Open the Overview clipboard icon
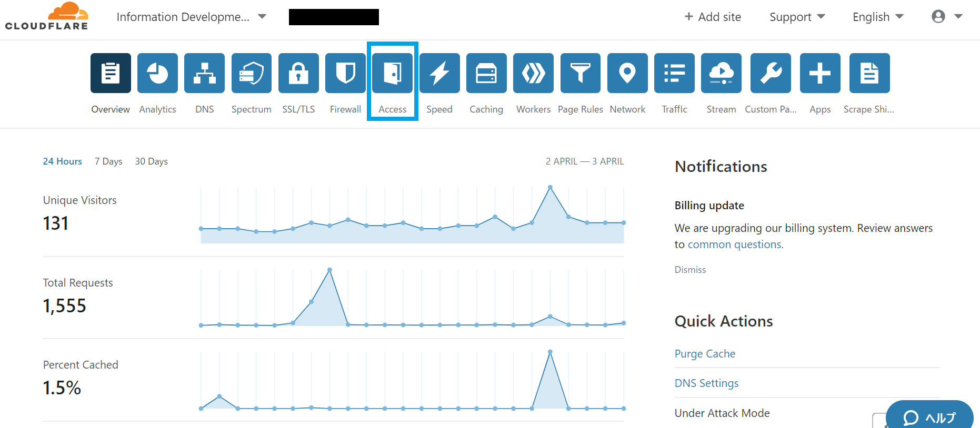 coord(111,73)
